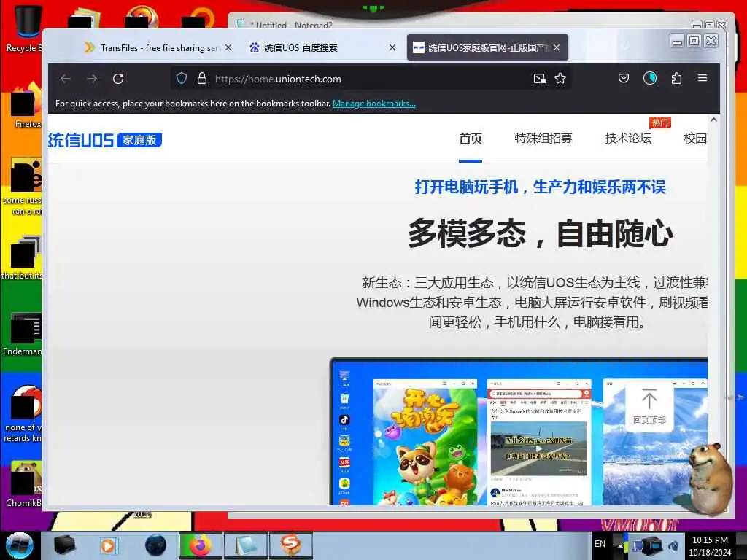The width and height of the screenshot is (747, 560).
Task: Click the SpaceX video thumbnail in promo image
Action: coord(539,448)
